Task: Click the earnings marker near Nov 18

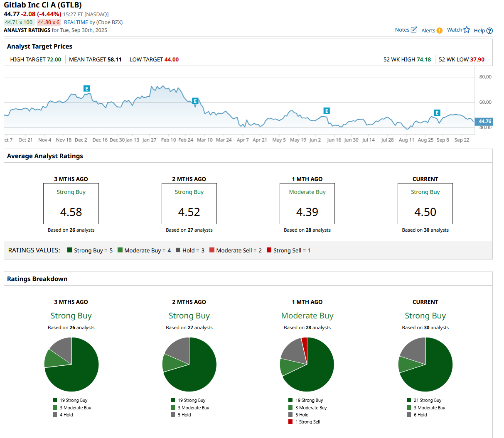Action: coord(86,88)
